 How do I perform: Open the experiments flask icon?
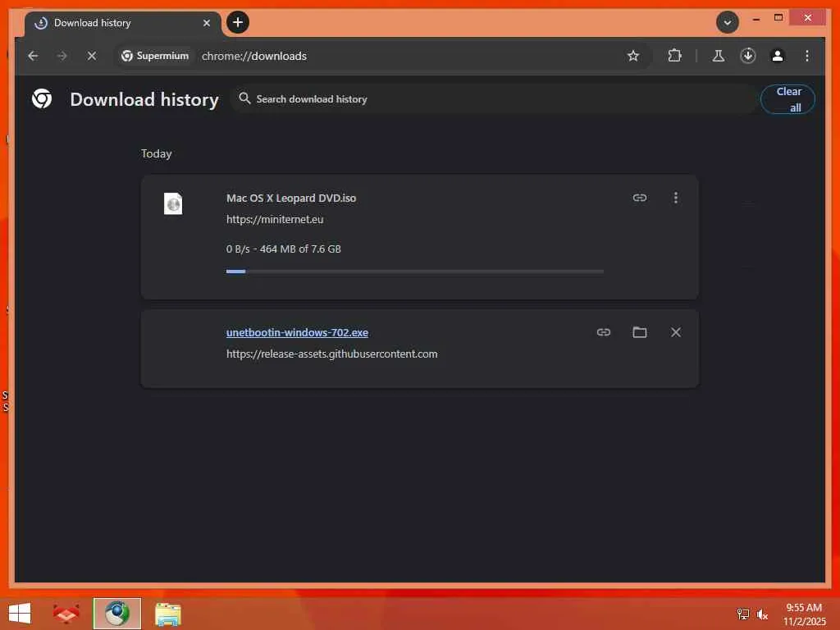click(x=719, y=56)
